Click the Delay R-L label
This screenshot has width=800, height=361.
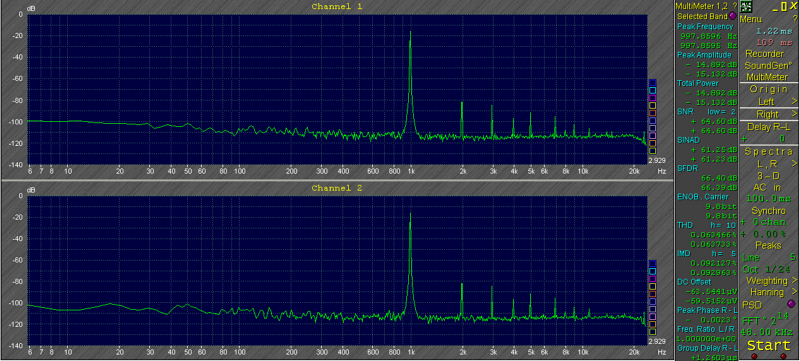tap(768, 126)
